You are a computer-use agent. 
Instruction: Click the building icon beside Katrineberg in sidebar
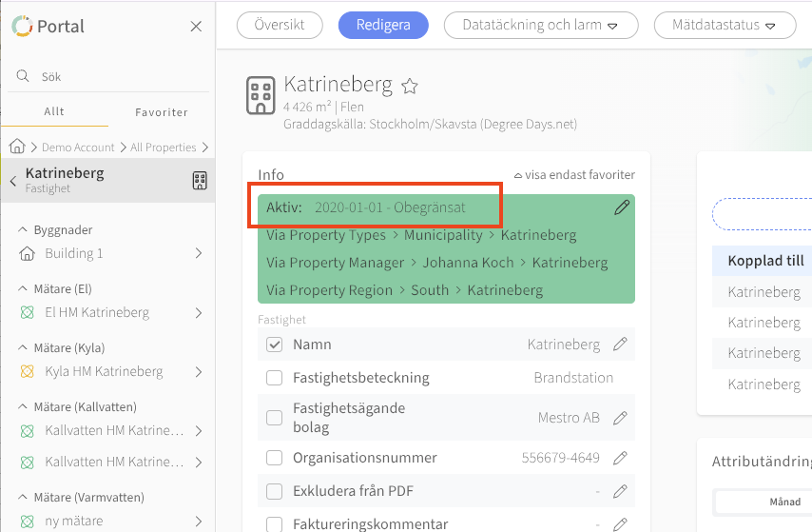tap(200, 180)
